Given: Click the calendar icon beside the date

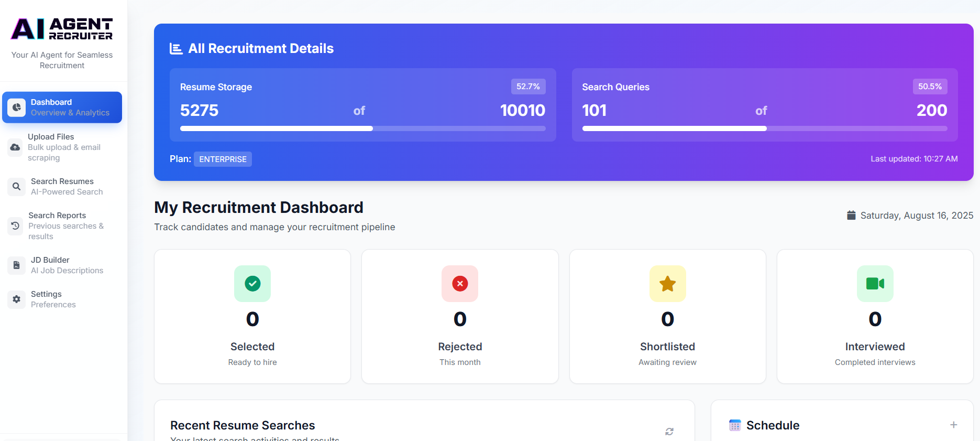Looking at the screenshot, I should pyautogui.click(x=851, y=216).
